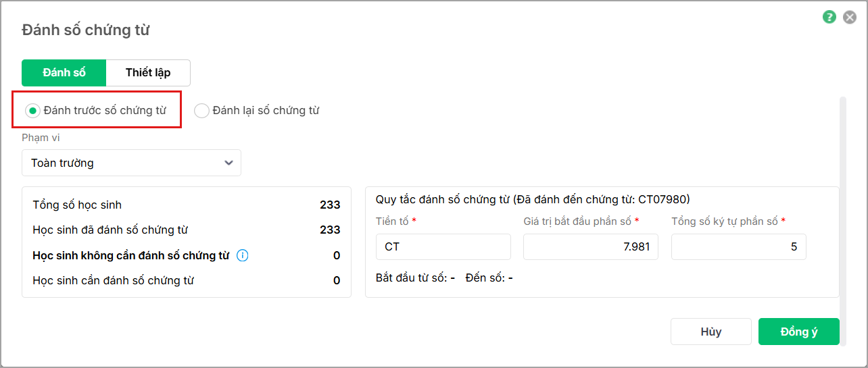Focus the Giá trị bắt đầu phần số field
Screen dimensions: 868x368
click(590, 247)
